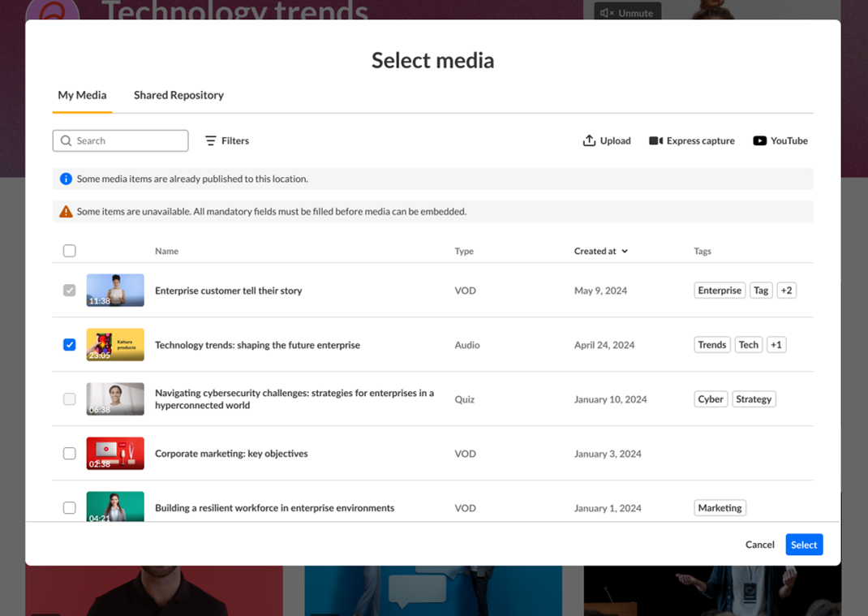
Task: Click the Upload icon
Action: pyautogui.click(x=589, y=140)
